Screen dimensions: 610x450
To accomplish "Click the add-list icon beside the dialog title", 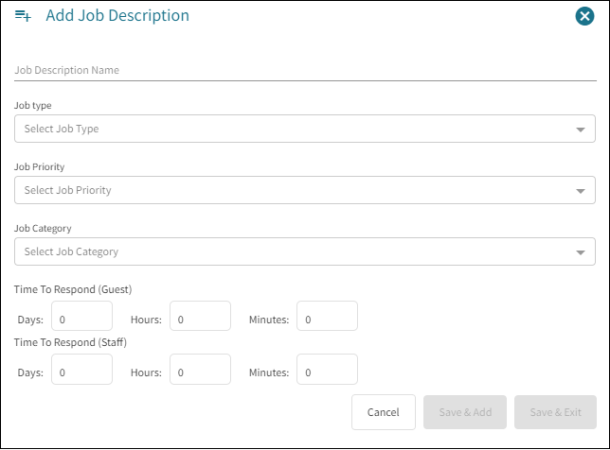I will [x=23, y=16].
